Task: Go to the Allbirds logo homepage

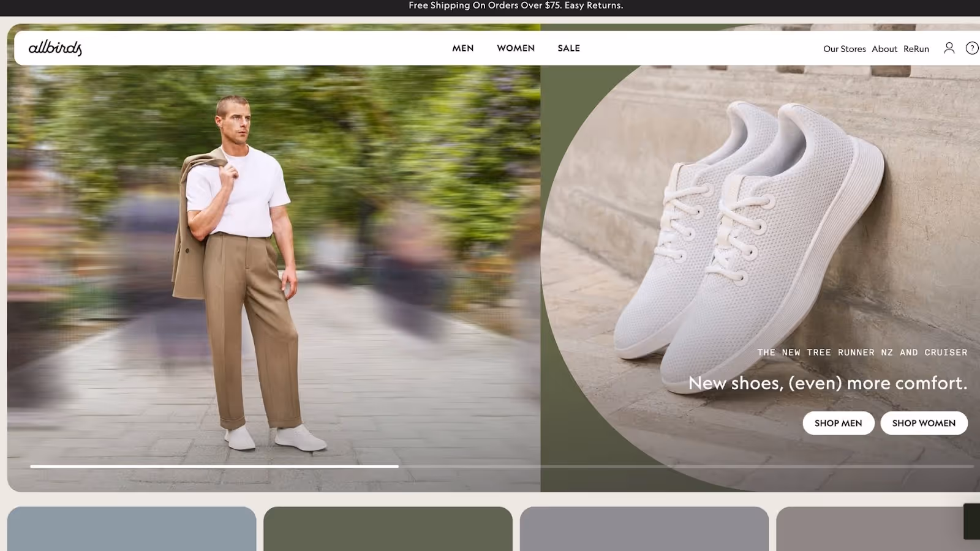Action: pos(55,48)
